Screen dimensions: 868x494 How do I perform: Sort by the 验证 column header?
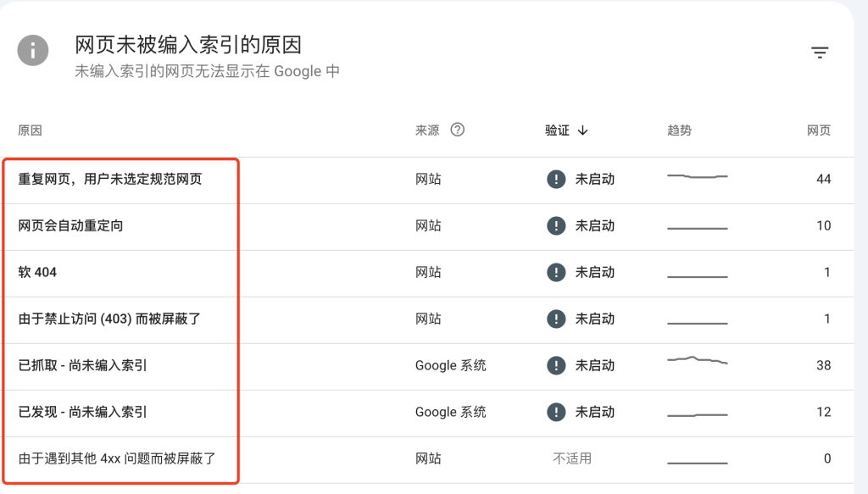pos(557,130)
